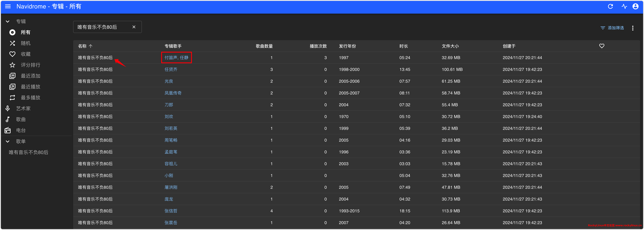
Task: Open the 评分排行 star rating view
Action: 30,65
